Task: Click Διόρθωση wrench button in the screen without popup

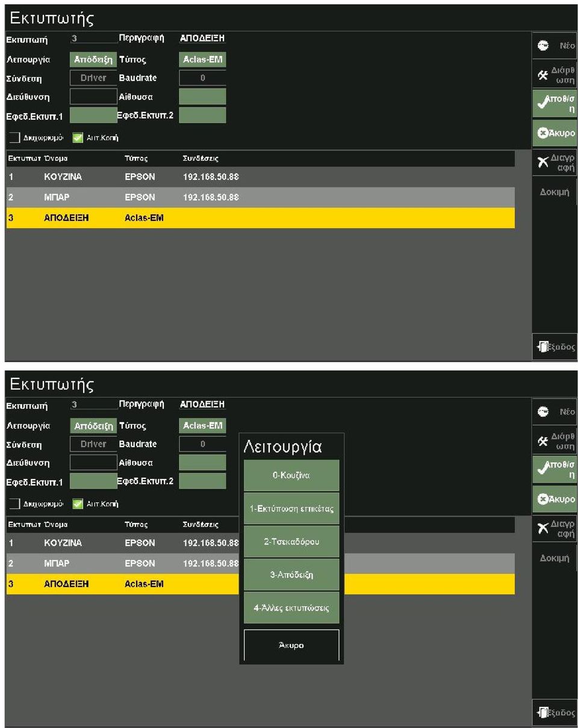Action: [x=555, y=75]
